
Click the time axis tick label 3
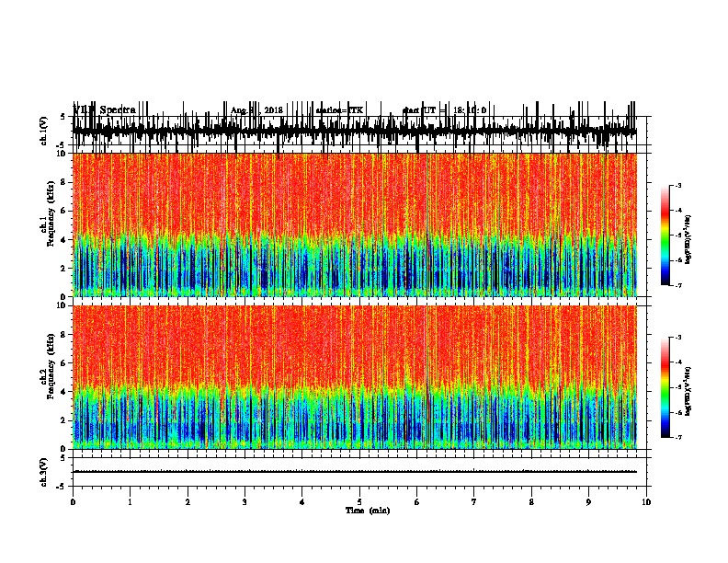(245, 502)
